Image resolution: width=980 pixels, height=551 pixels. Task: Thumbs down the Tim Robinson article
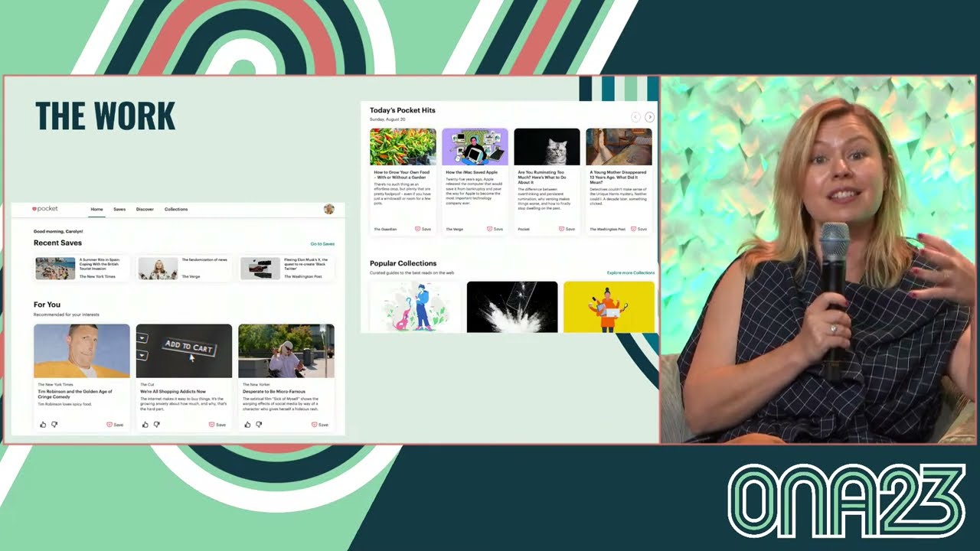pos(54,424)
